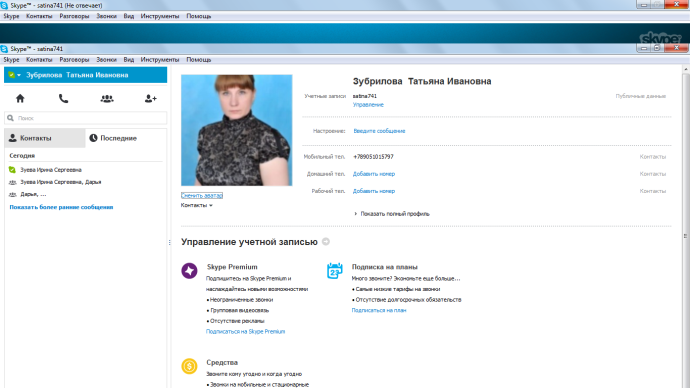Click the Skype Premium heading

232,267
